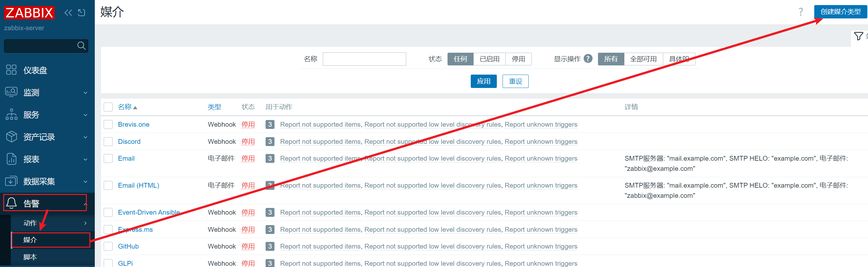Check the GLPi row checkbox
This screenshot has height=267, width=868.
click(x=108, y=263)
